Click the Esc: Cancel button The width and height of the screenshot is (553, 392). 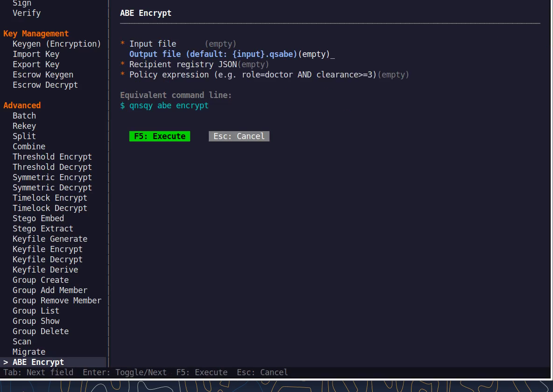239,136
